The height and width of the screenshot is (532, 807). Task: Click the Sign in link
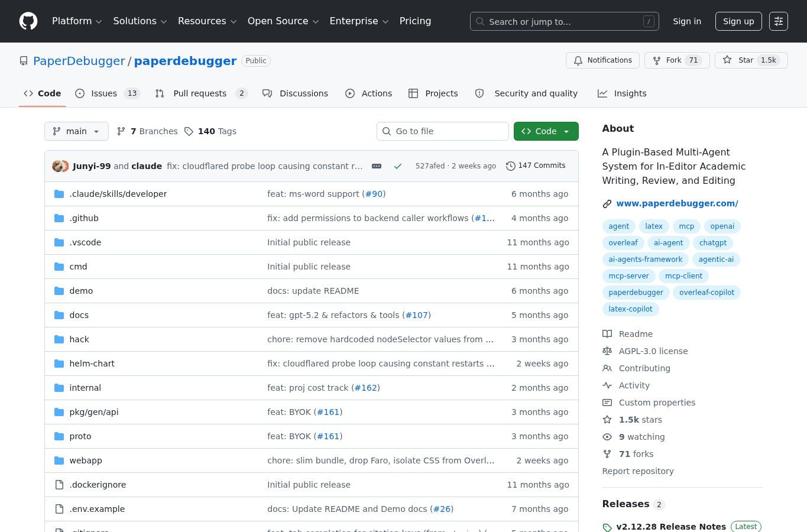tap(687, 21)
